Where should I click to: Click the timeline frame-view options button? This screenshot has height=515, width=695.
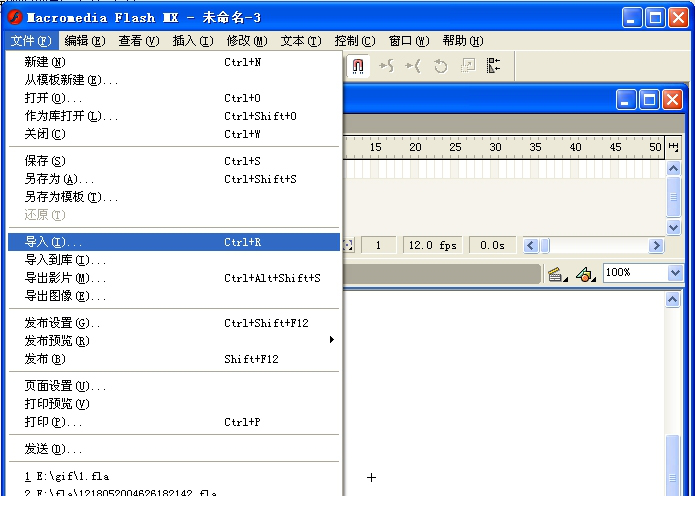673,147
